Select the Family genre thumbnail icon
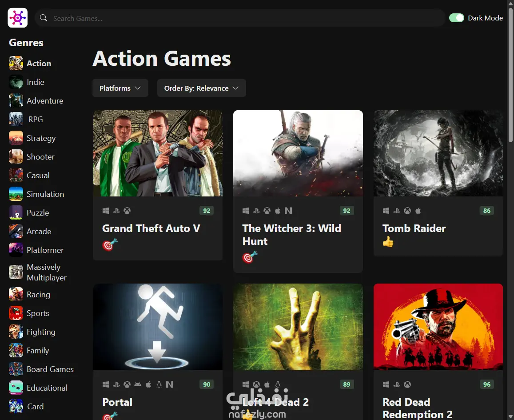Screen dimensions: 514x420 tap(16, 351)
